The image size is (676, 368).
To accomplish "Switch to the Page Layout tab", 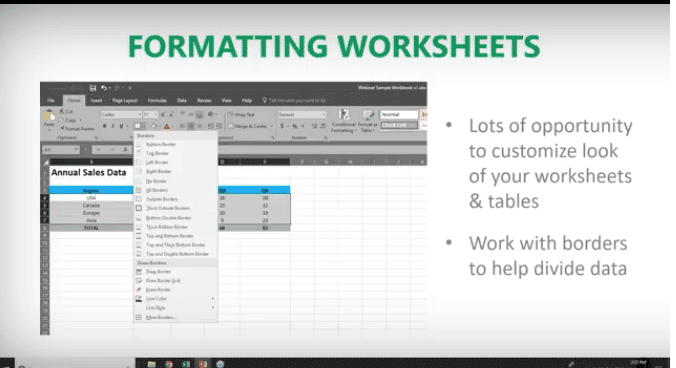I will coord(125,100).
